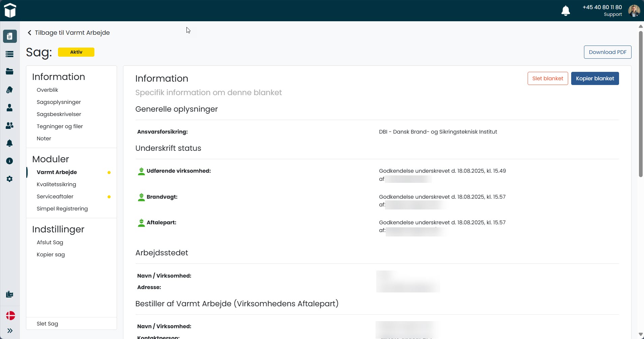Download the PDF of this sag
644x339 pixels.
coord(608,52)
